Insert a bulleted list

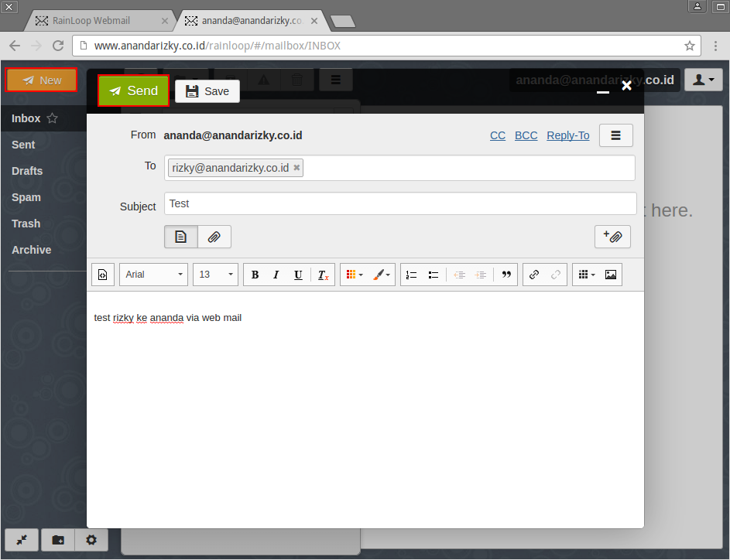[x=434, y=275]
